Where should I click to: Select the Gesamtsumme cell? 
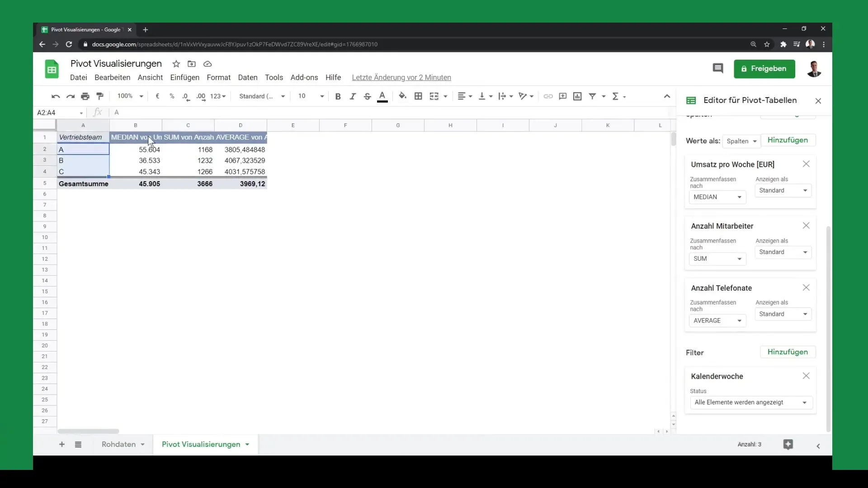point(83,184)
